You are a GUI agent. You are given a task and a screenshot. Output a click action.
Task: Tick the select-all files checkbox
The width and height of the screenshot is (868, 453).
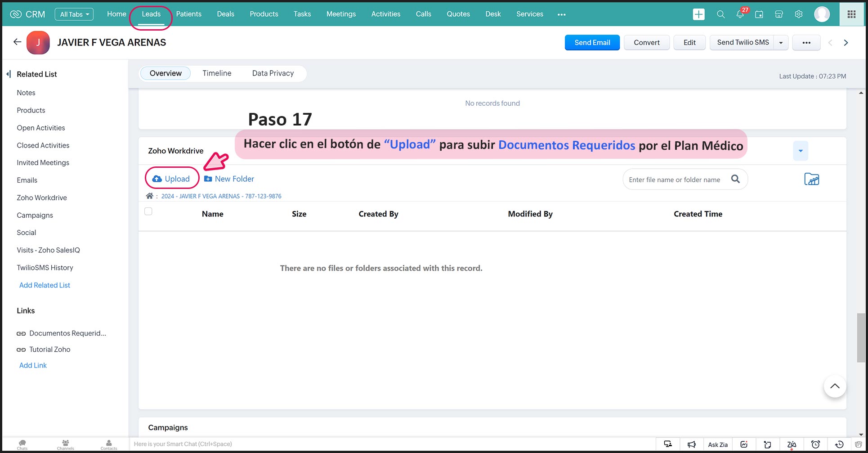coord(148,211)
